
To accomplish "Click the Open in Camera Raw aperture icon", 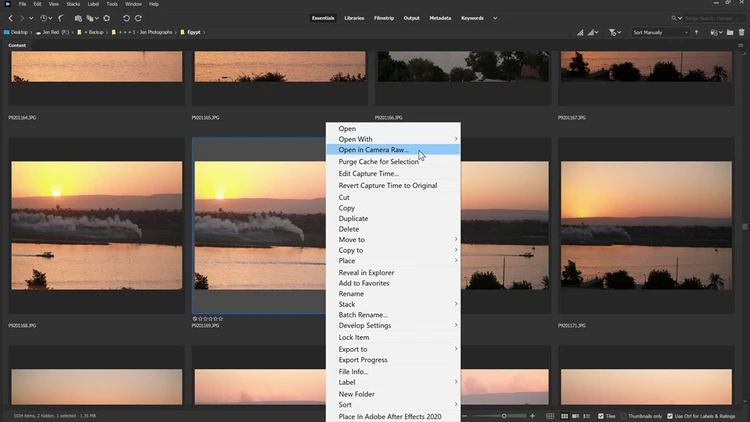I will tap(107, 18).
